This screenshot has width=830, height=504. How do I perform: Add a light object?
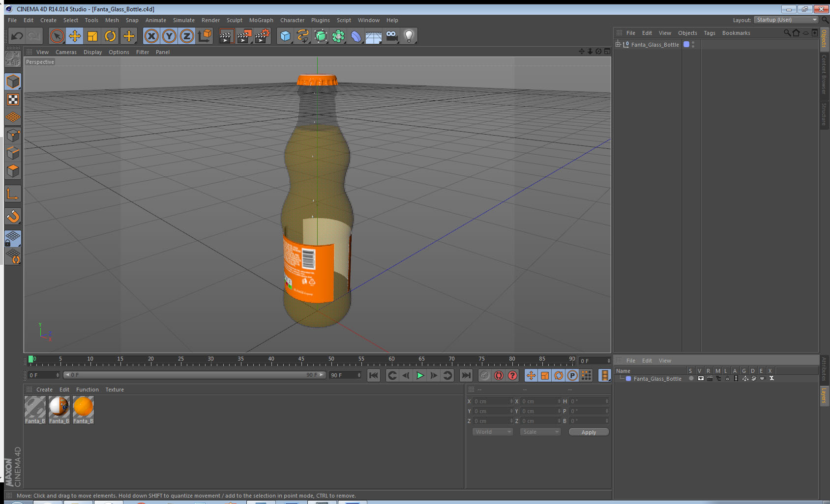[409, 36]
